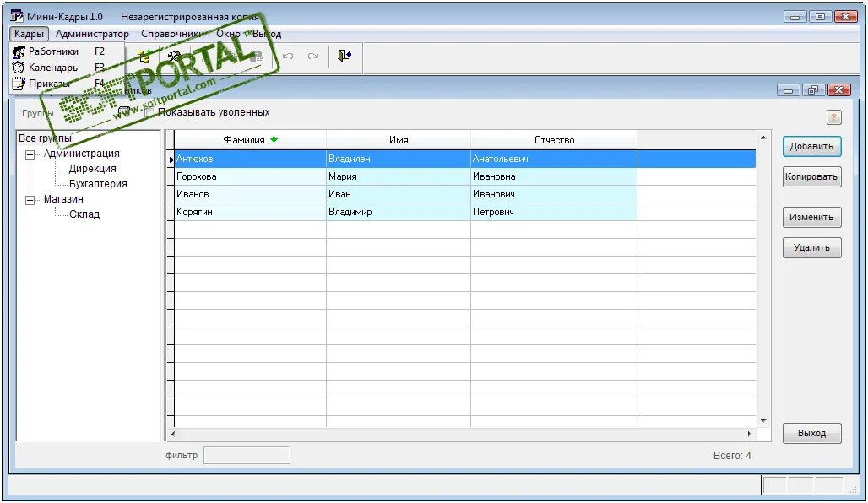Select the Дирекция group

click(92, 169)
